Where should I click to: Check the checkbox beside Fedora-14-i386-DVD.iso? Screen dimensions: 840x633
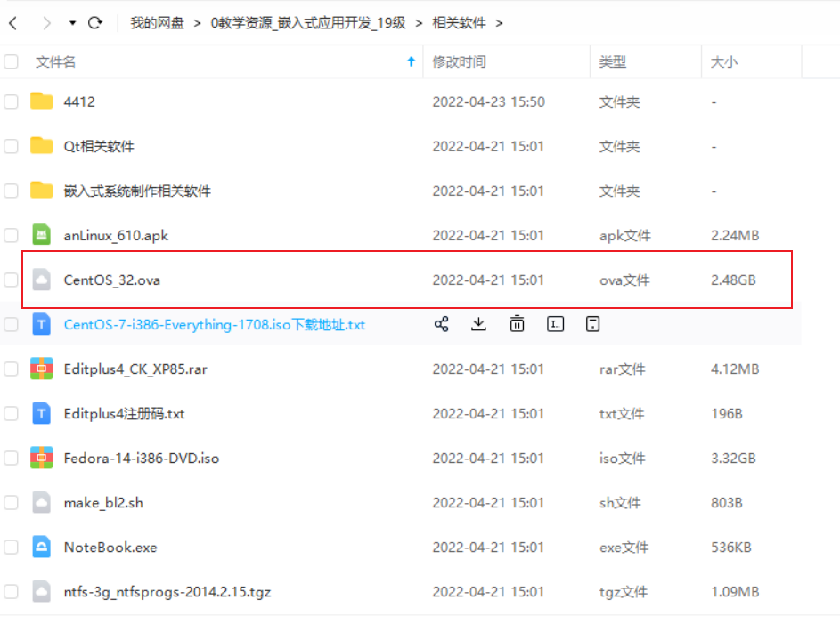pyautogui.click(x=11, y=458)
